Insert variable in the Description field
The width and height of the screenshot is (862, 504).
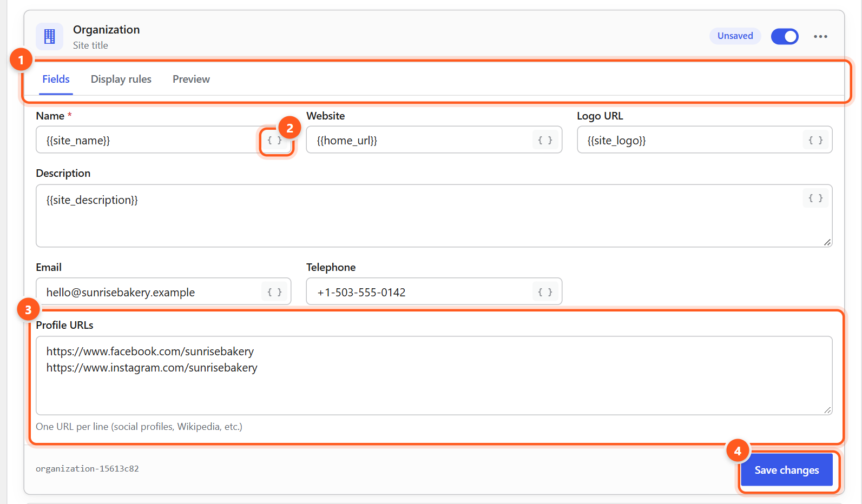coord(816,198)
